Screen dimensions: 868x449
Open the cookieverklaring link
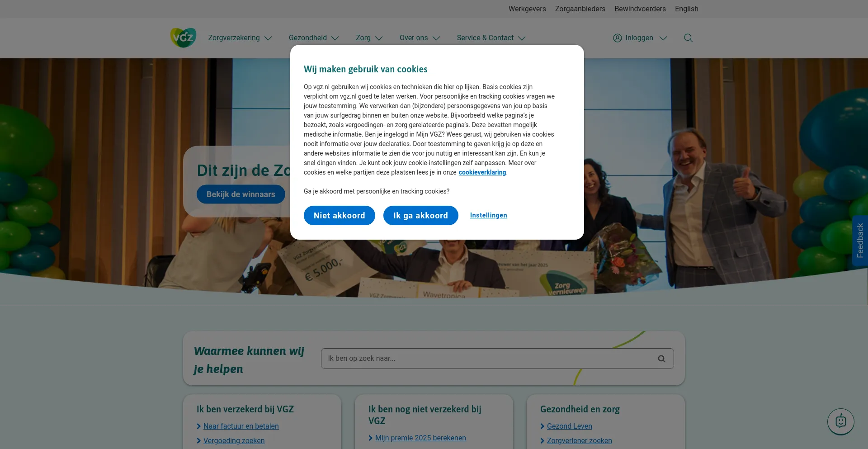click(482, 172)
